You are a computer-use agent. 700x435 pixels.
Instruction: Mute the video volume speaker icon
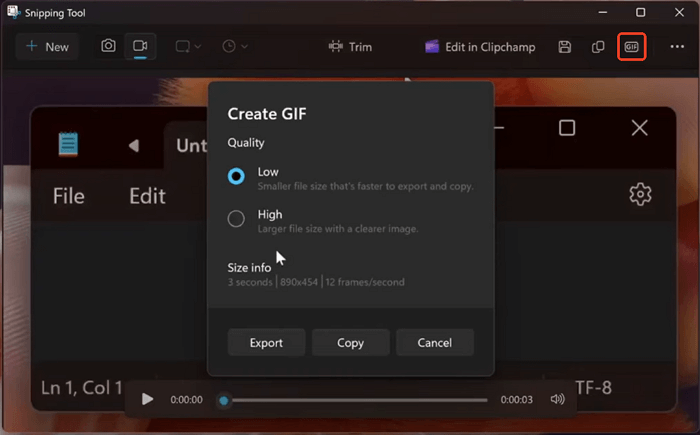pos(558,399)
